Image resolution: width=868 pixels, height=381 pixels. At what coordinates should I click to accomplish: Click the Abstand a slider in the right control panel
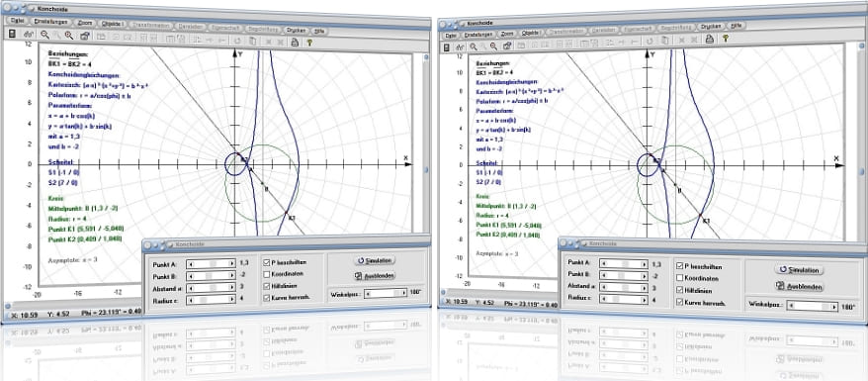tap(624, 288)
